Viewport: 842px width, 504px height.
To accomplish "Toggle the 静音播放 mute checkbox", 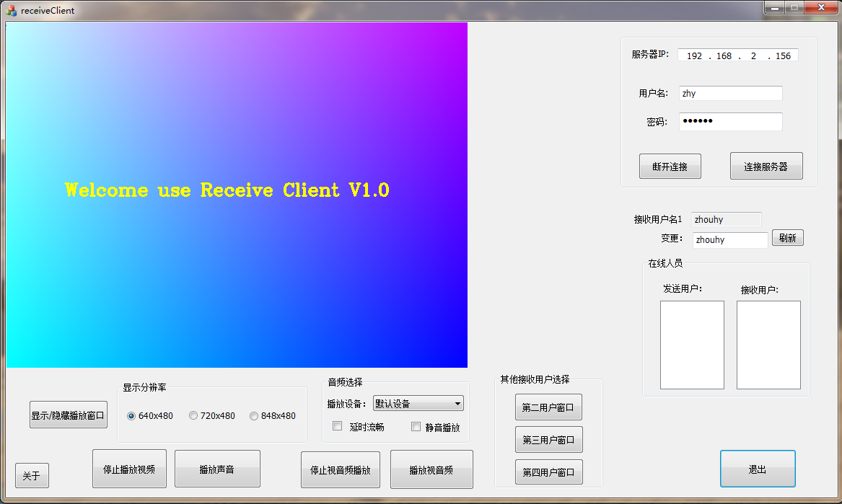I will coord(416,426).
